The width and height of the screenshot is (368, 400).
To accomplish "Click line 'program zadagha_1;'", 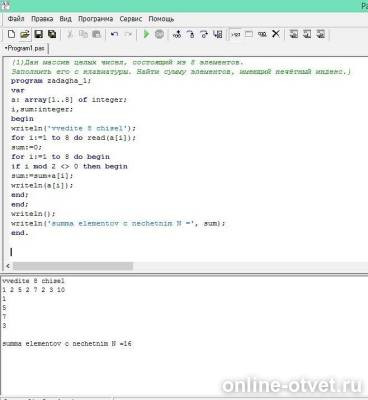I will [51, 81].
